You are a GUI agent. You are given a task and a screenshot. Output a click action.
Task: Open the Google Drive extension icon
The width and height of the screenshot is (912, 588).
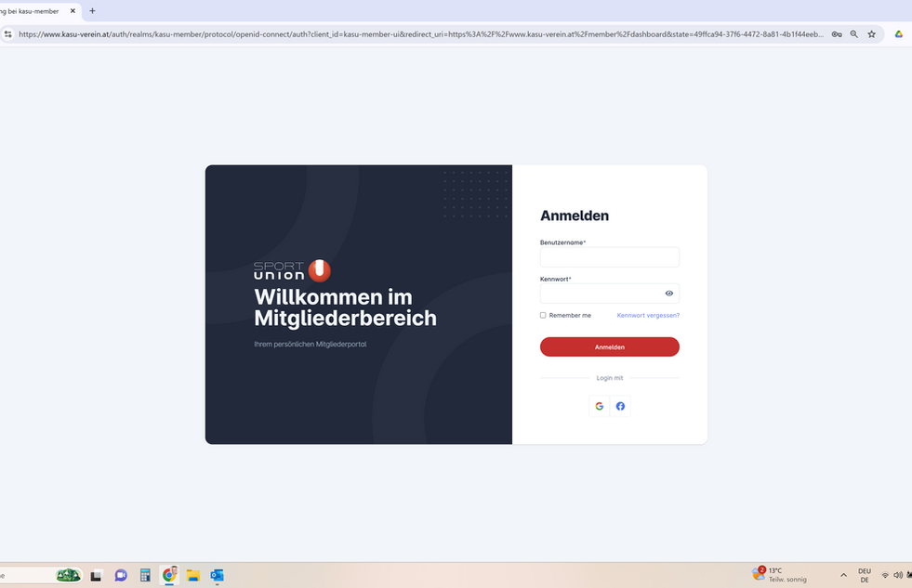point(899,34)
